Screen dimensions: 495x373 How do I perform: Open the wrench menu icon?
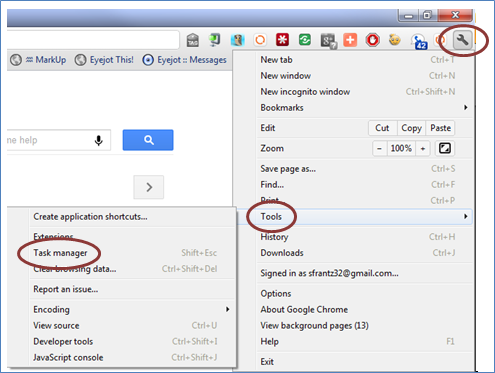(463, 40)
